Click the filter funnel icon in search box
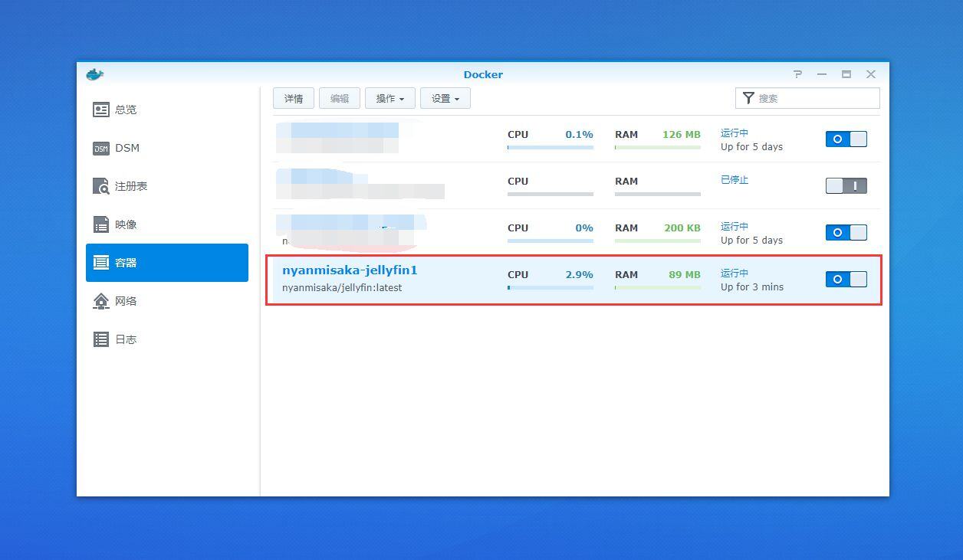Image resolution: width=963 pixels, height=560 pixels. coord(748,98)
